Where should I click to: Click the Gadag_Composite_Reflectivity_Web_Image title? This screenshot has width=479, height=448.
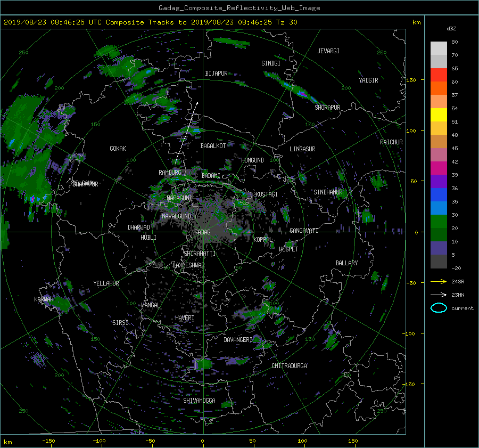239,8
